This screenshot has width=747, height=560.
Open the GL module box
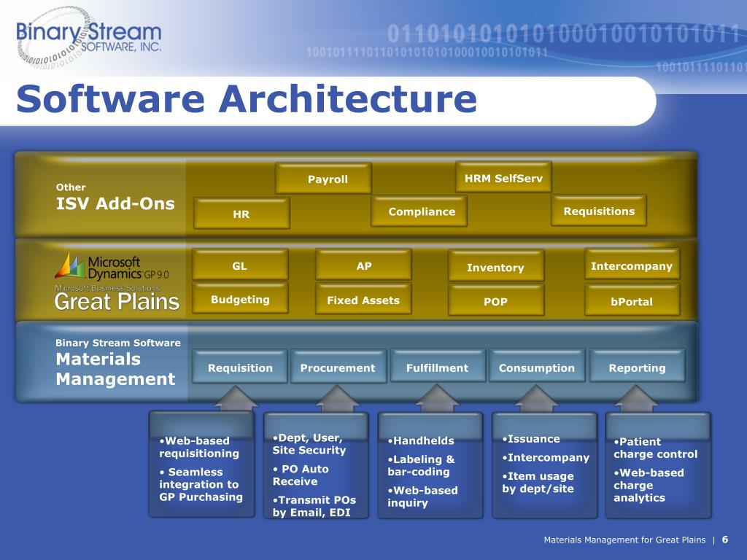(240, 266)
